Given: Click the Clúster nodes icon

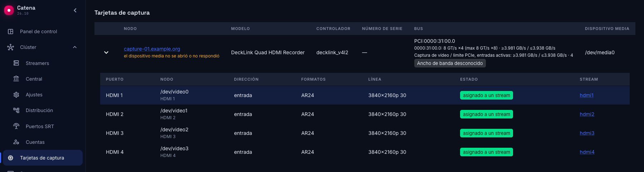Looking at the screenshot, I should 11,47.
